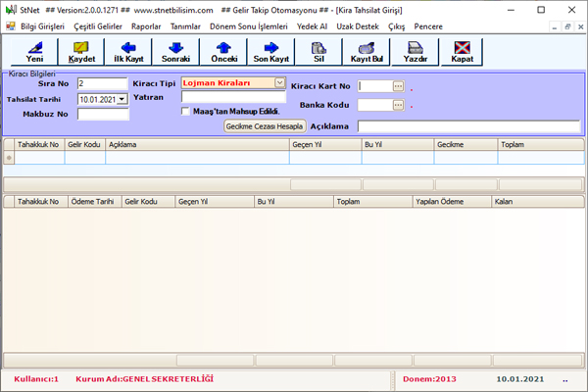Jump to last record via Son Kayıt
This screenshot has width=588, height=392.
pos(271,51)
